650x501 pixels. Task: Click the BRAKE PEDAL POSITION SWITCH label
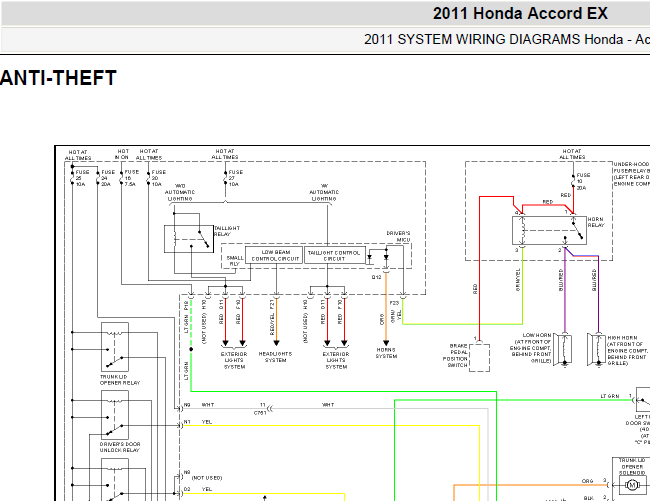point(455,355)
